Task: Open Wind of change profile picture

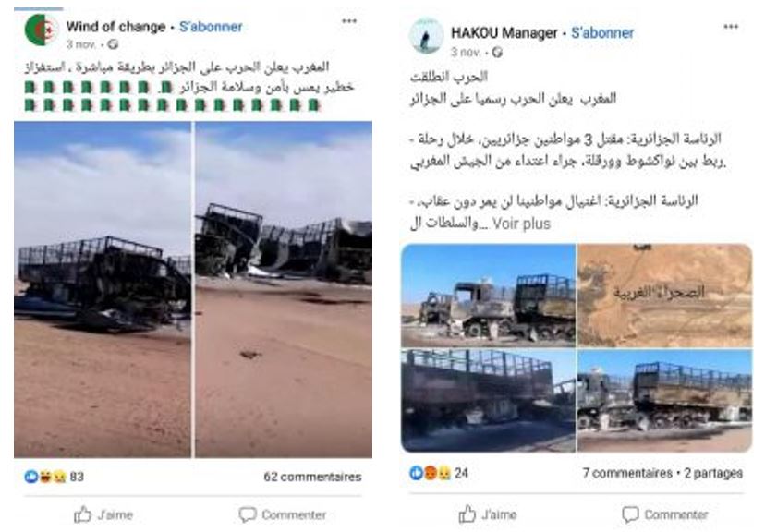Action: tap(41, 30)
